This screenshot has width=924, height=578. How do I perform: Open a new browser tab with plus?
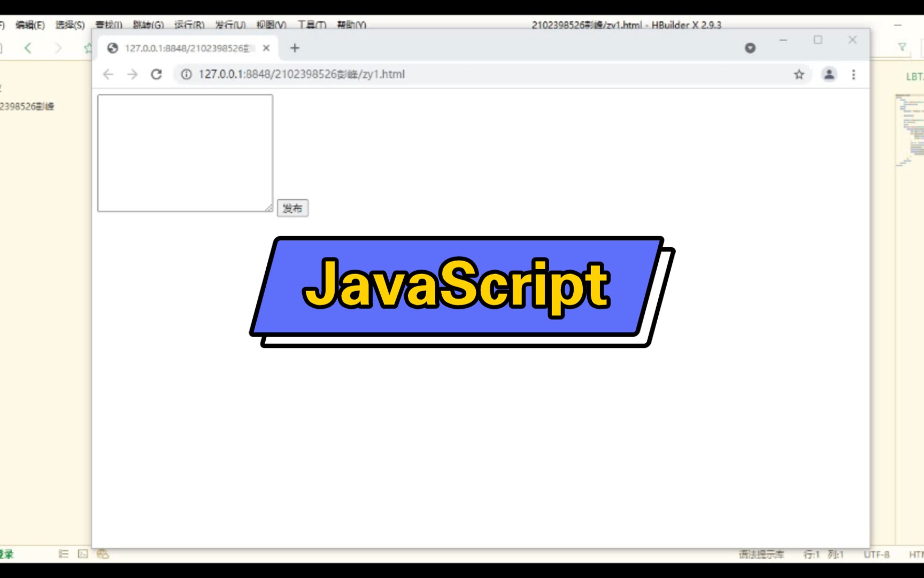[295, 48]
